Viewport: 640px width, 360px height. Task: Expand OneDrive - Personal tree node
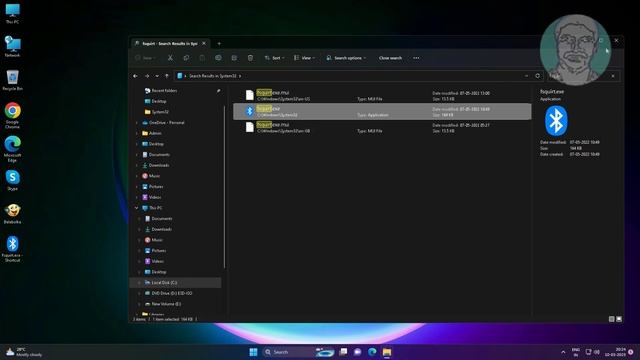tap(137, 123)
